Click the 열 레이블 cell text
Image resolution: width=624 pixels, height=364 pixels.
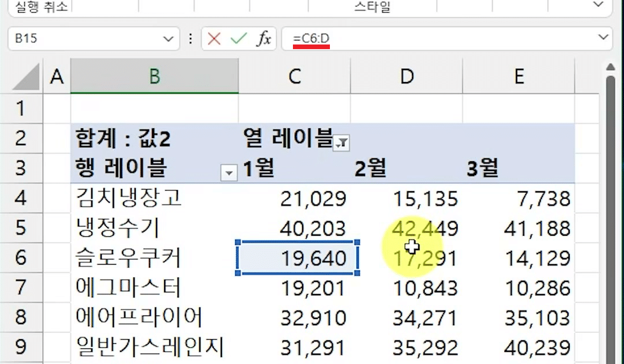(x=288, y=138)
